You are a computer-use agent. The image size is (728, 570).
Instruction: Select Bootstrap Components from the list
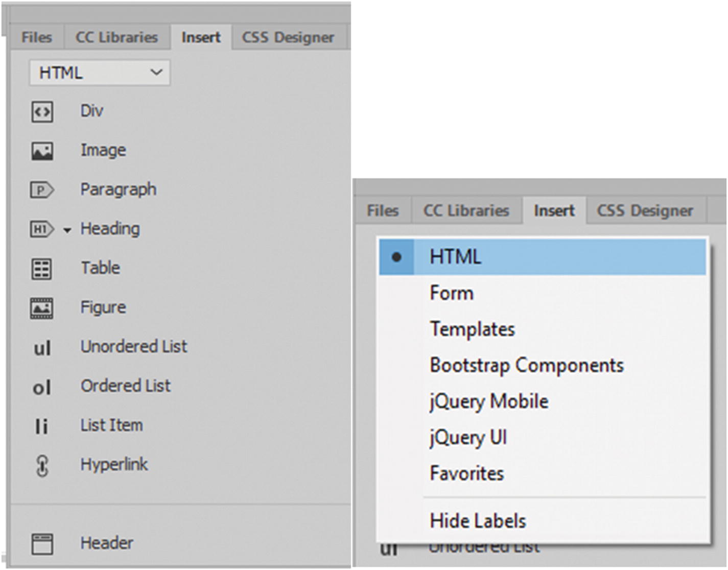tap(526, 365)
